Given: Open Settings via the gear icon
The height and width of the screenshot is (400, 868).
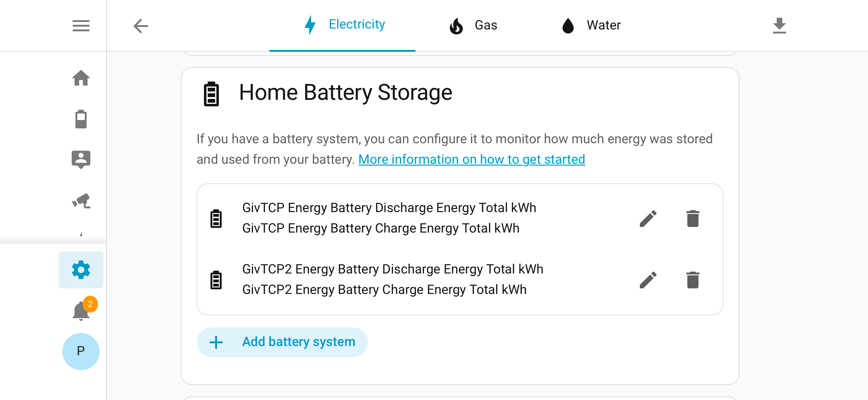Looking at the screenshot, I should 81,269.
